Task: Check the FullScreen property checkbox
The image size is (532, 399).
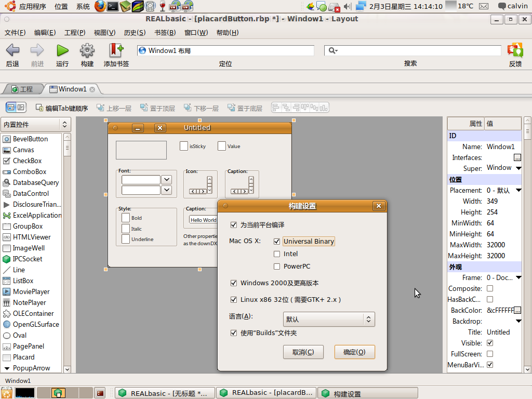Action: pos(490,354)
